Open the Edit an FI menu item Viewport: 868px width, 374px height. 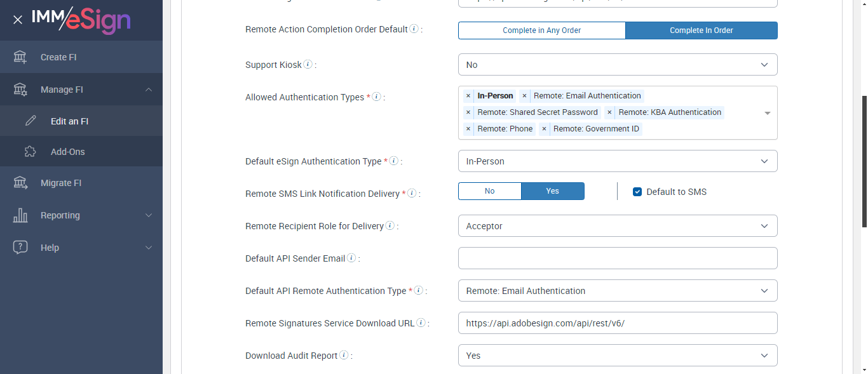[69, 121]
